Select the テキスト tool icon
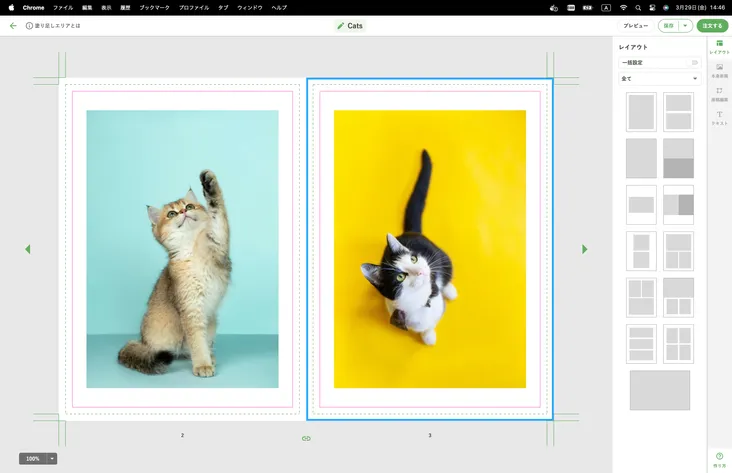The height and width of the screenshot is (473, 732). pyautogui.click(x=719, y=116)
